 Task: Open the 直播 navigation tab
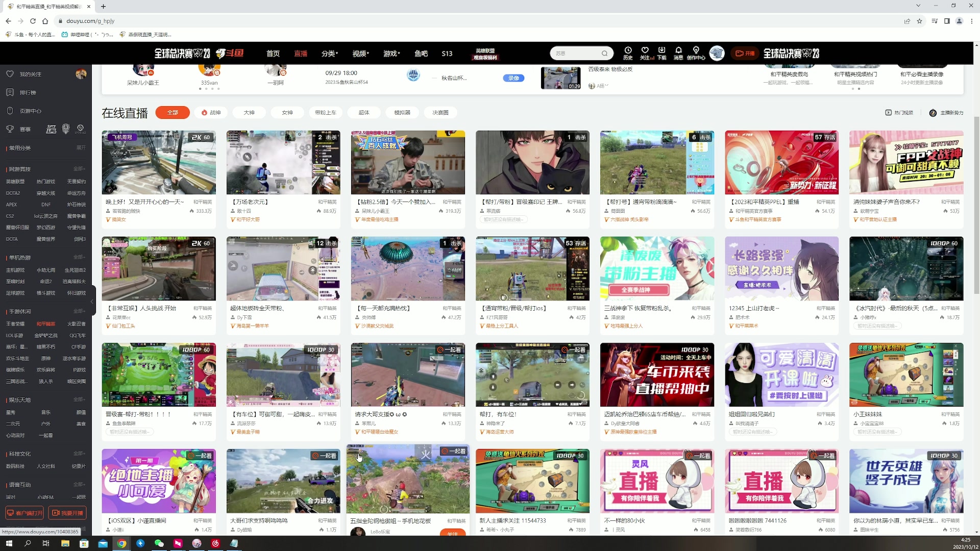301,53
